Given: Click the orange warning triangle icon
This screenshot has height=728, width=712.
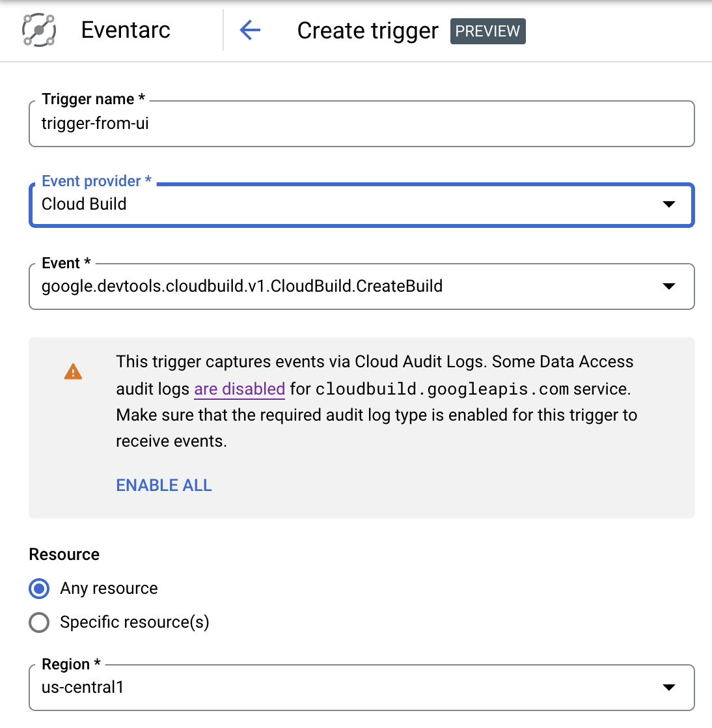Looking at the screenshot, I should (73, 372).
